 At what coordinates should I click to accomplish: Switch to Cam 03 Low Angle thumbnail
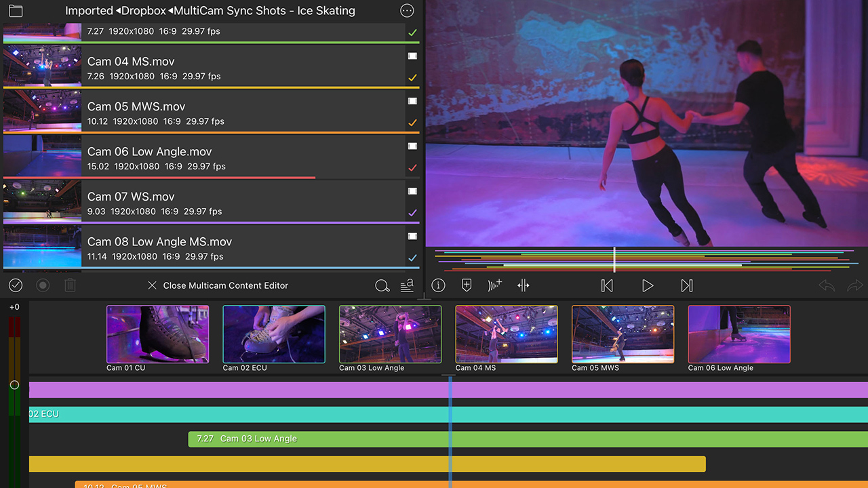tap(391, 334)
